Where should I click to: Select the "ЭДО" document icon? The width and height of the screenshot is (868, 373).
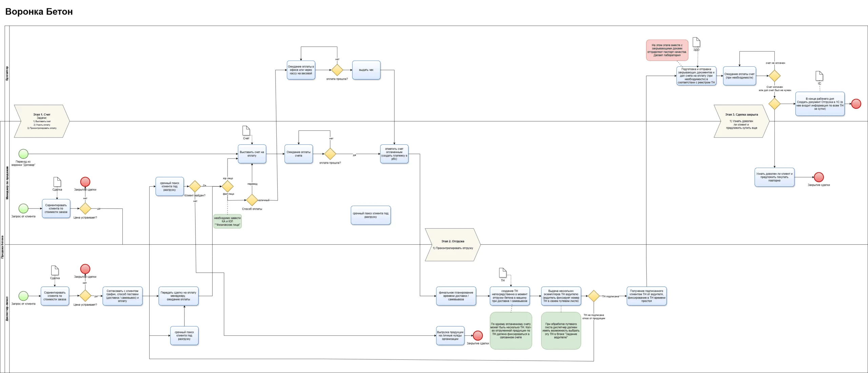click(x=696, y=42)
